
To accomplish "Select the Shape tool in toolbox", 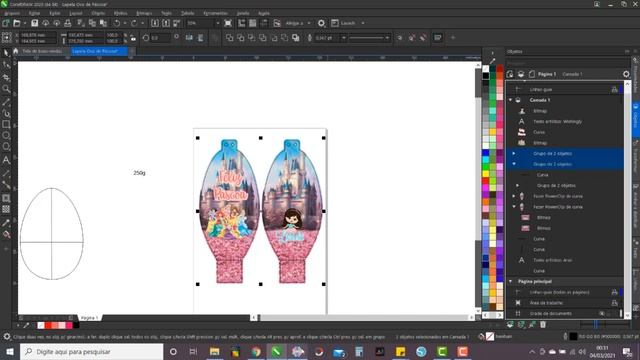I will pos(6,65).
